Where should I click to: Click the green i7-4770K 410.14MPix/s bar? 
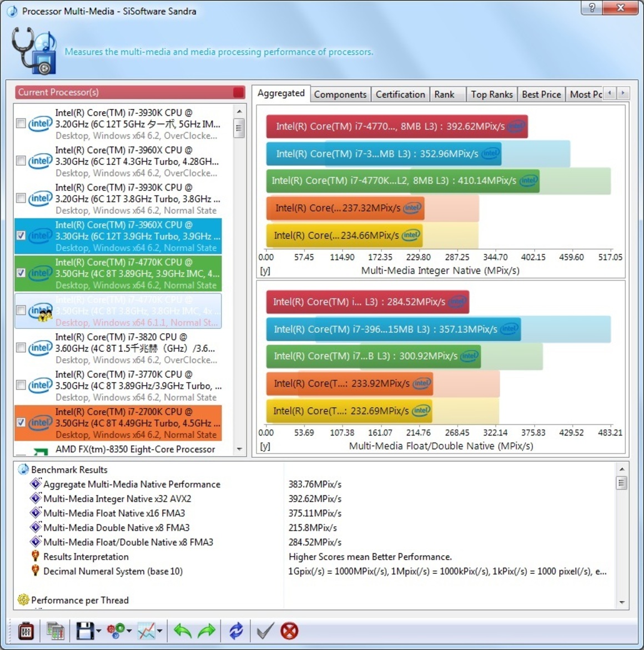coord(402,181)
